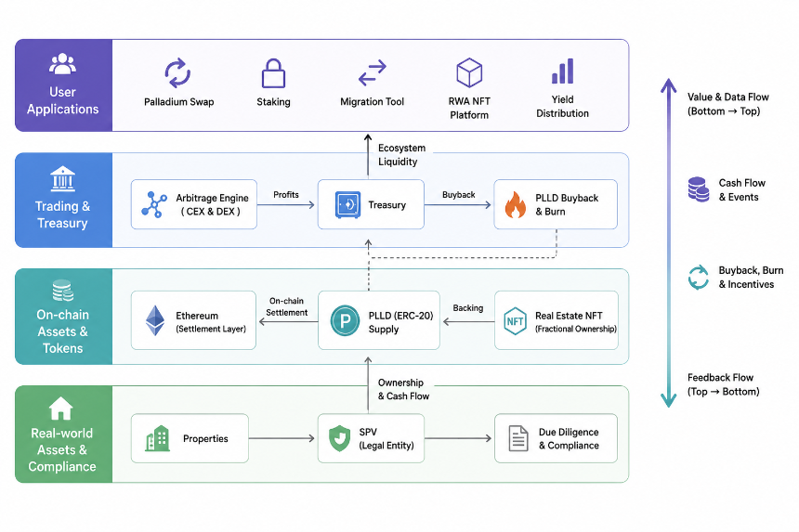Viewport: 799px width, 532px height.
Task: Open the RWA NFT Platform cube icon
Action: pos(469,72)
